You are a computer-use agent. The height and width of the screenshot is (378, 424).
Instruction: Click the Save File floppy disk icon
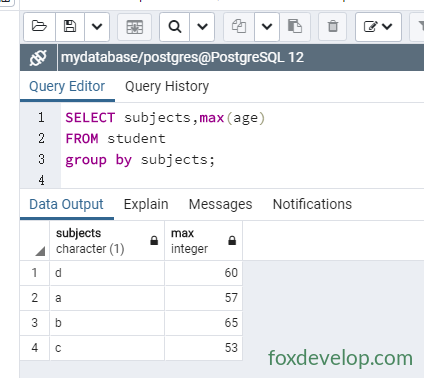tap(70, 27)
